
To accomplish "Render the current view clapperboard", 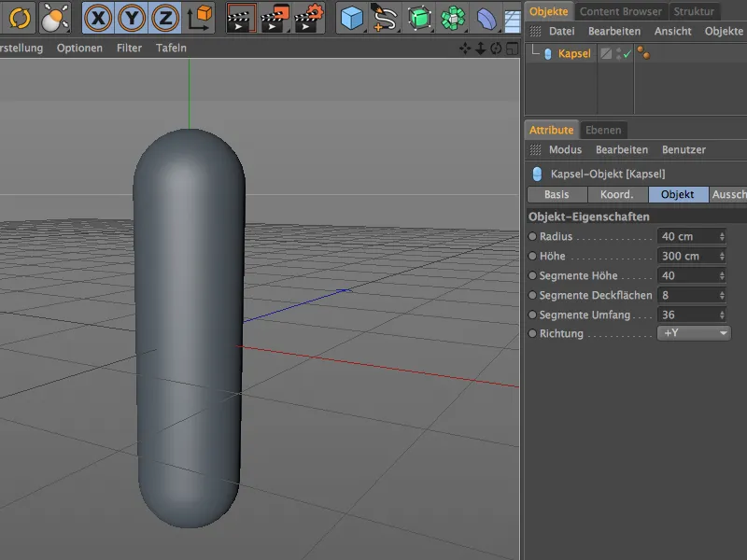I will 241,18.
